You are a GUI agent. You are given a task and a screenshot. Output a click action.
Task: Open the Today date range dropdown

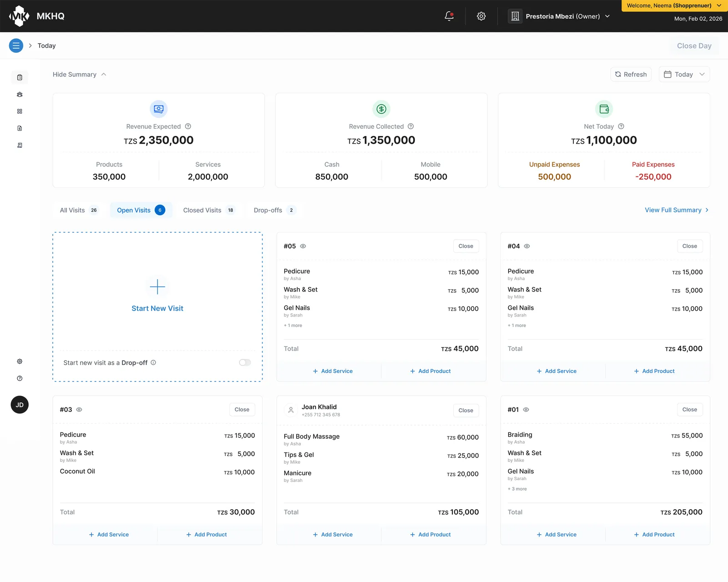684,75
